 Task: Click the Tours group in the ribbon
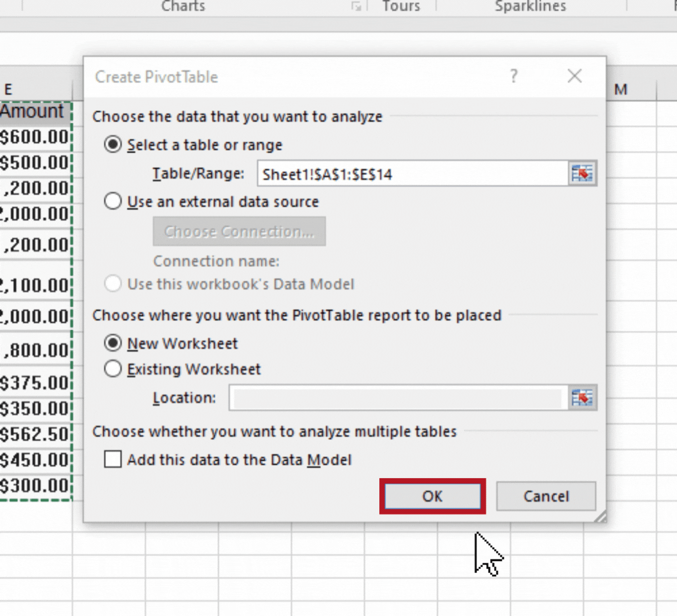400,6
